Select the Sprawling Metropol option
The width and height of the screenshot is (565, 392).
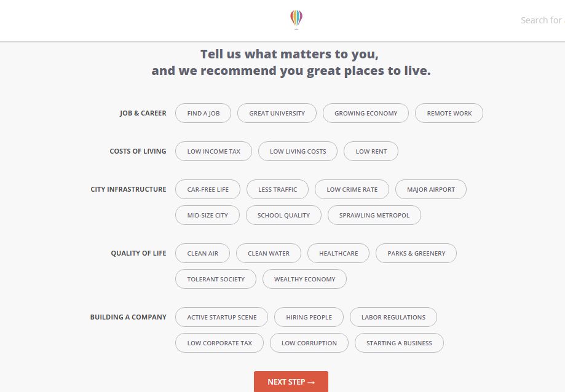click(x=374, y=215)
